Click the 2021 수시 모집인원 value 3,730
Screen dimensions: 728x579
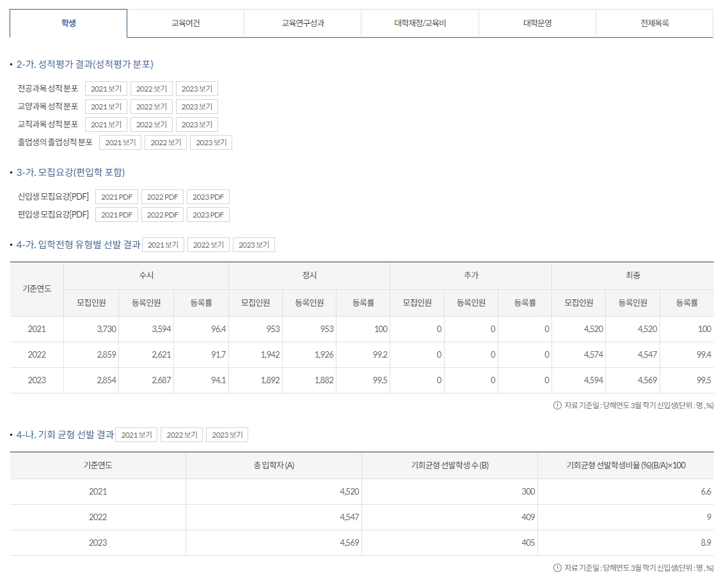click(106, 329)
